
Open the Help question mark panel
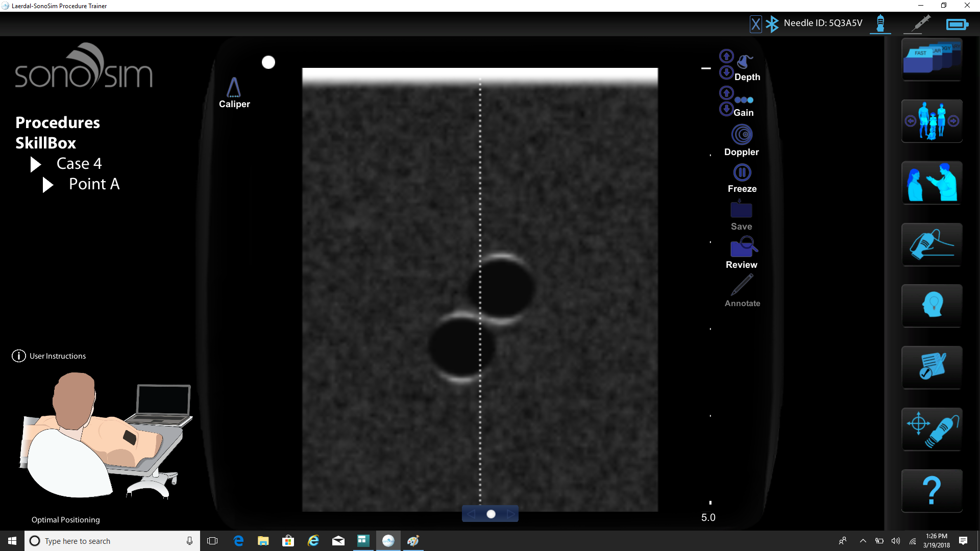[932, 490]
